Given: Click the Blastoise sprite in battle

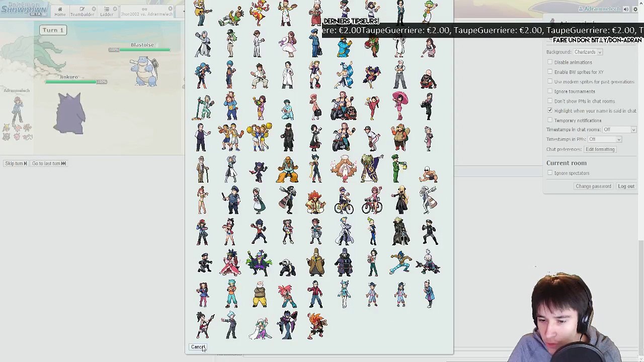Looking at the screenshot, I should pyautogui.click(x=144, y=71).
